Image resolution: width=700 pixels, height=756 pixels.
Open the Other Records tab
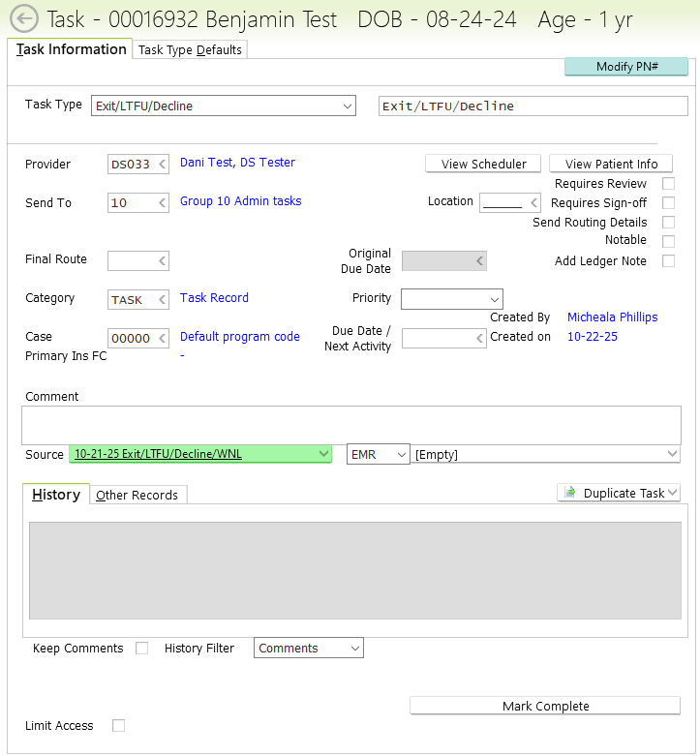tap(137, 495)
